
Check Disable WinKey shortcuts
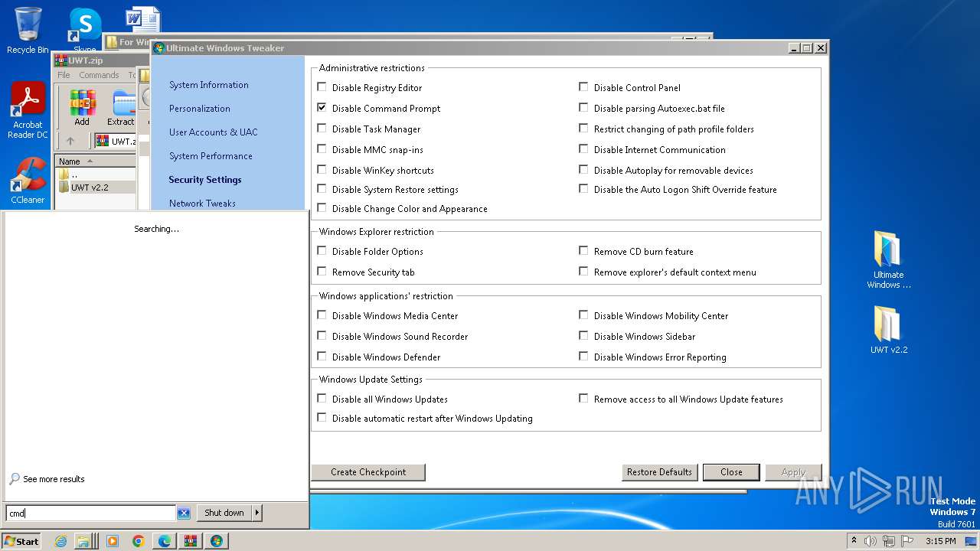coord(322,170)
